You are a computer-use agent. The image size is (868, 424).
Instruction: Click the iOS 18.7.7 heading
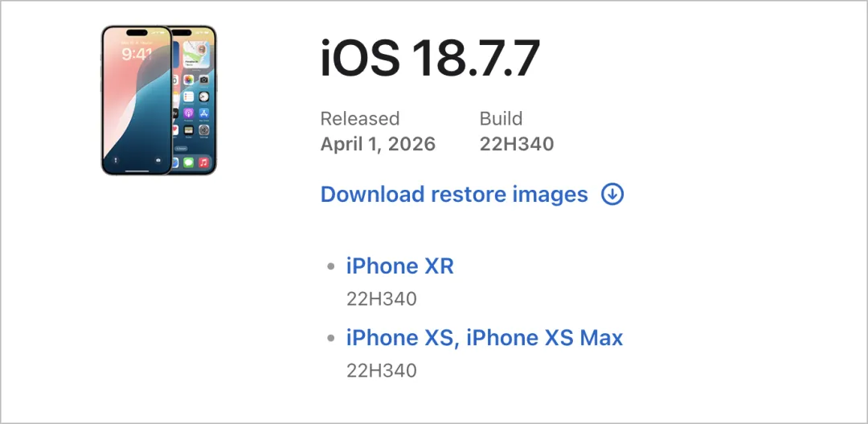coord(429,60)
